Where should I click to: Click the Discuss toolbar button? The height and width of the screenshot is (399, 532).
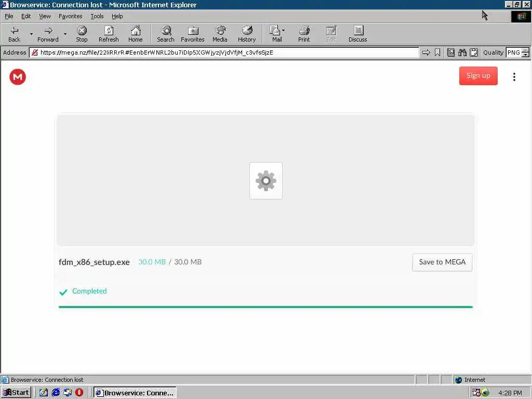(x=357, y=34)
